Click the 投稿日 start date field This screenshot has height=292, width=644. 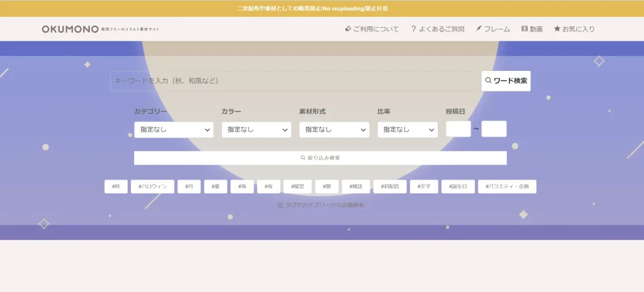click(458, 129)
